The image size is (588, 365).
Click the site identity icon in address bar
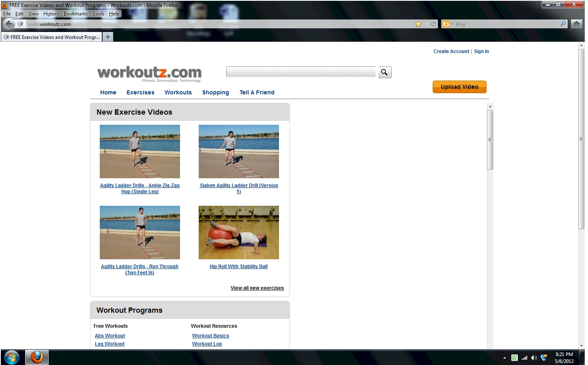click(20, 24)
